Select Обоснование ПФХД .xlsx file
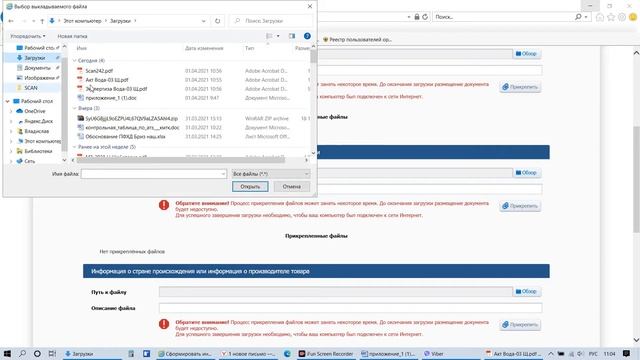640x360 pixels. (x=125, y=136)
